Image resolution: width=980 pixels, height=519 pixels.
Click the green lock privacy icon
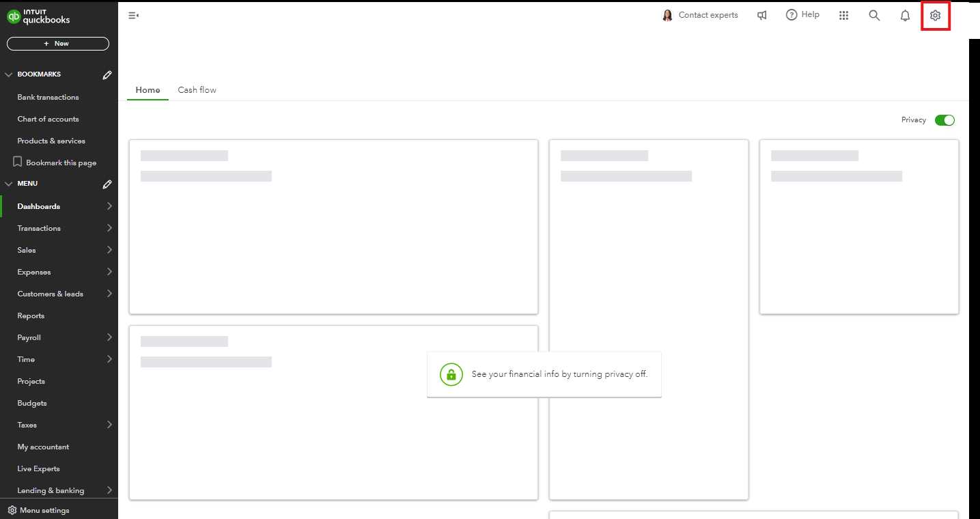pos(451,374)
